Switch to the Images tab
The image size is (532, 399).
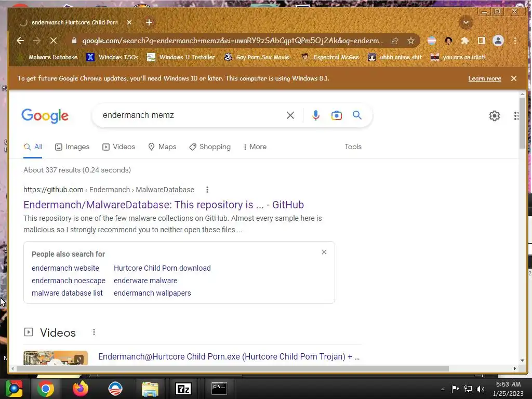pos(72,147)
